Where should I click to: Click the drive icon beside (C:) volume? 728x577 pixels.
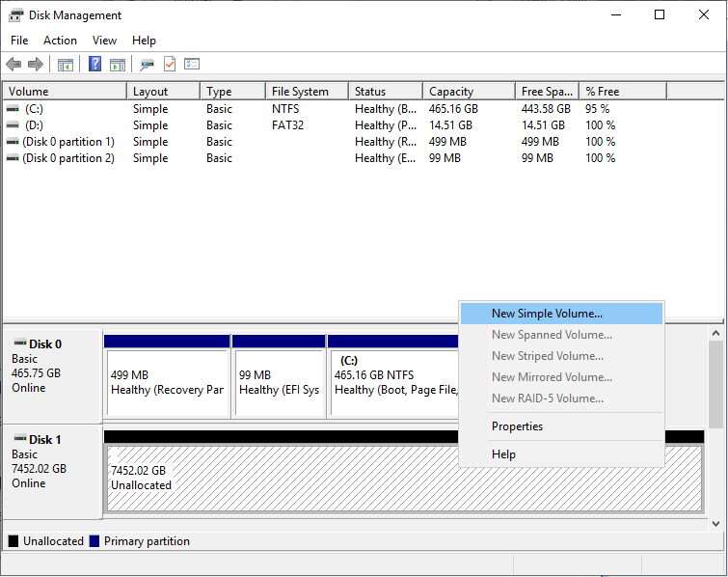(13, 109)
